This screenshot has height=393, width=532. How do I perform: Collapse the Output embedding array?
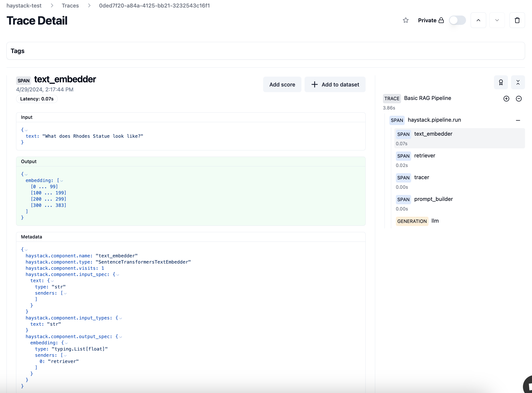(x=62, y=180)
